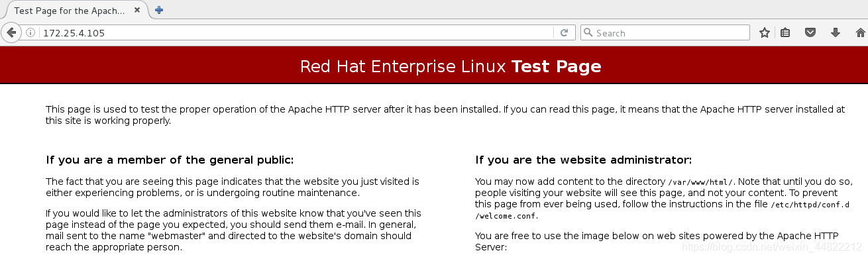
Task: Click the '/welcome.conf.' text
Action: pos(507,216)
